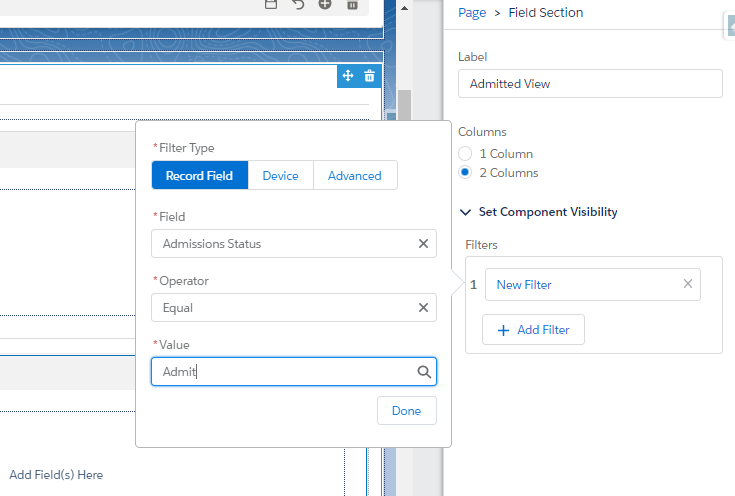This screenshot has width=735, height=496.
Task: Select the 2 Columns radio option
Action: tap(465, 173)
